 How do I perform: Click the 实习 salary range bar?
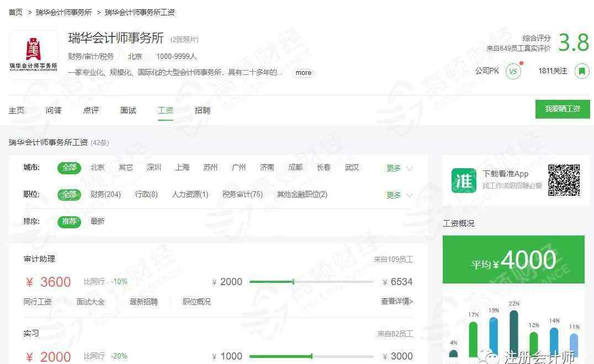click(x=311, y=356)
